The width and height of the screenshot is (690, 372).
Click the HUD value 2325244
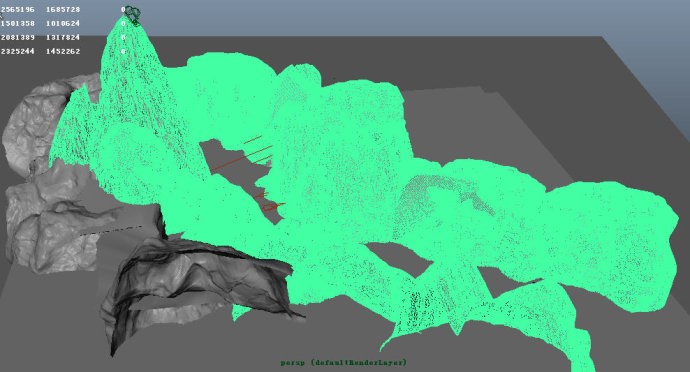(x=18, y=52)
